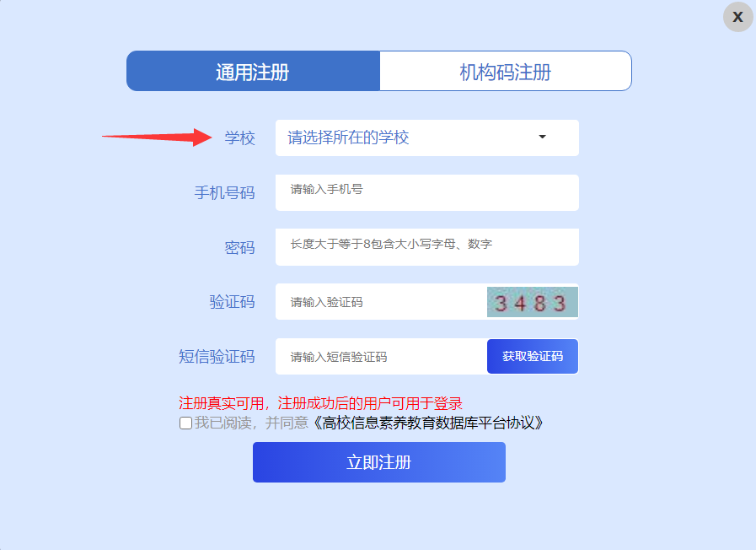
Task: Focus the password input field
Action: click(426, 247)
